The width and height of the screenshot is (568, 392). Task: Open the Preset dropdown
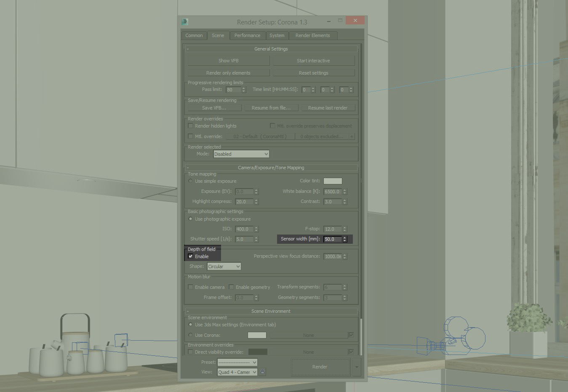[237, 362]
